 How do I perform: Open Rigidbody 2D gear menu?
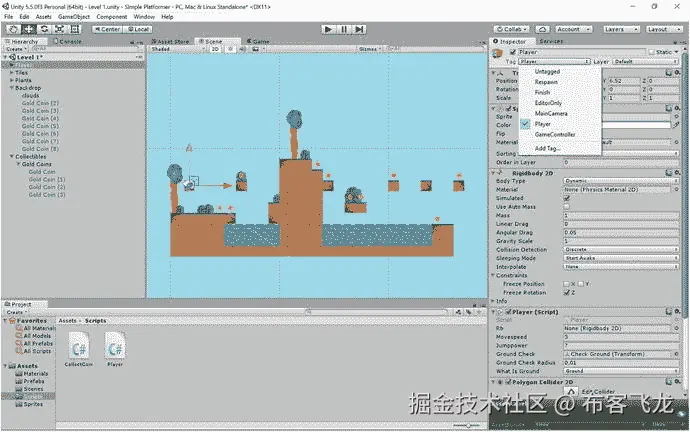677,173
